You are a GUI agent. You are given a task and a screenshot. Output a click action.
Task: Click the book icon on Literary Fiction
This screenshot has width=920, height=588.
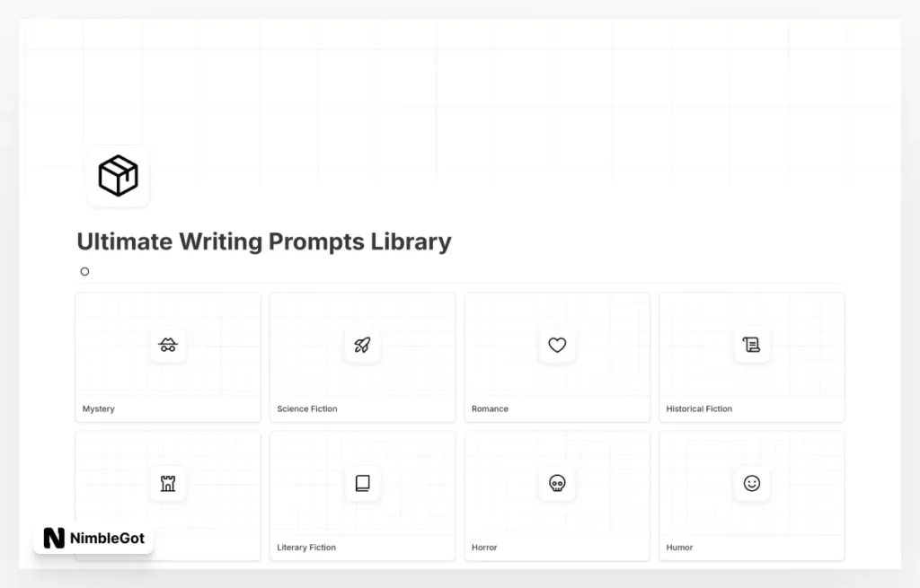(362, 484)
